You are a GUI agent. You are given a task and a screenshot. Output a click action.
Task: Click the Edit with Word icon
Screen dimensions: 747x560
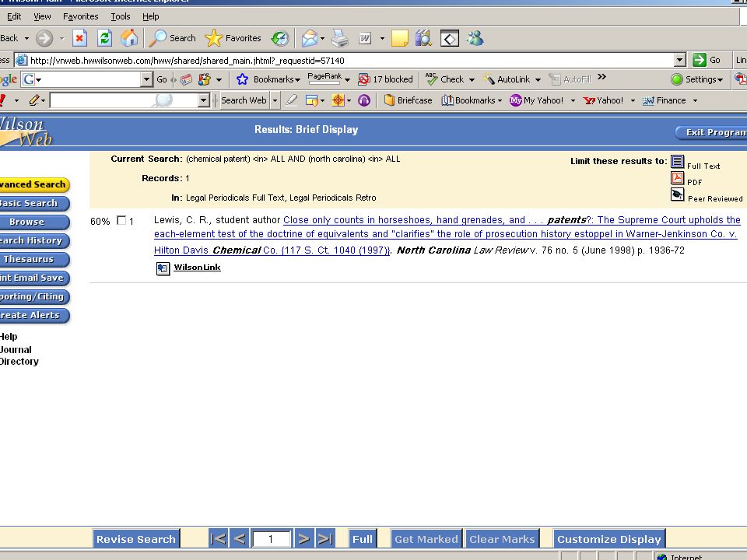point(365,38)
